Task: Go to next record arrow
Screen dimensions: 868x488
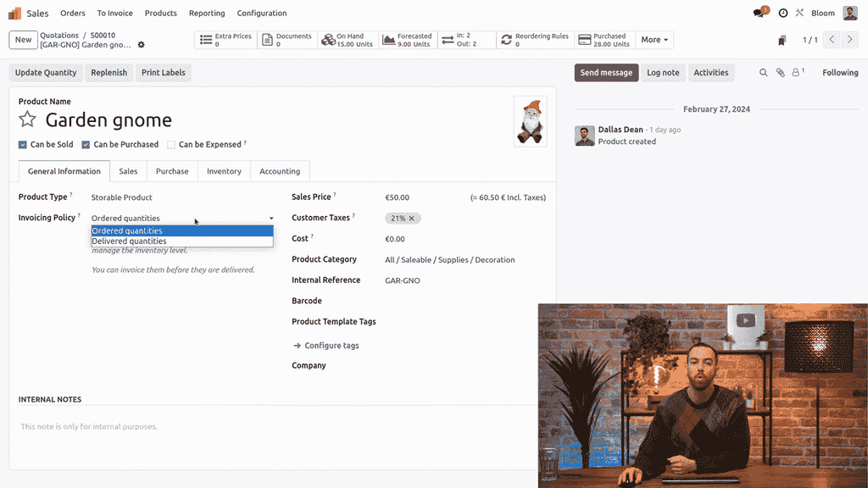Action: click(x=852, y=40)
